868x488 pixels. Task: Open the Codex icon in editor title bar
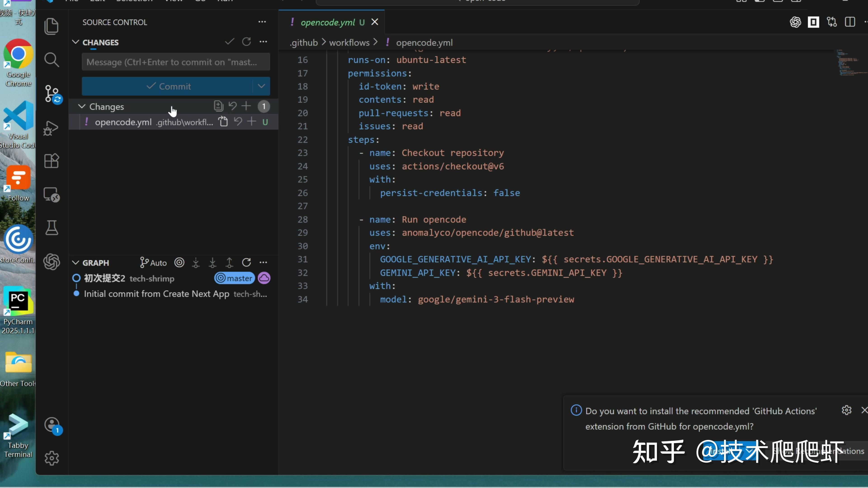(795, 22)
